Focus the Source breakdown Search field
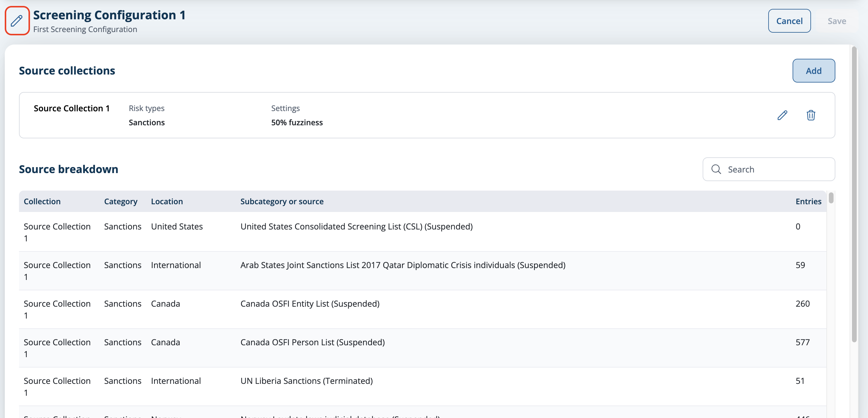 point(769,169)
